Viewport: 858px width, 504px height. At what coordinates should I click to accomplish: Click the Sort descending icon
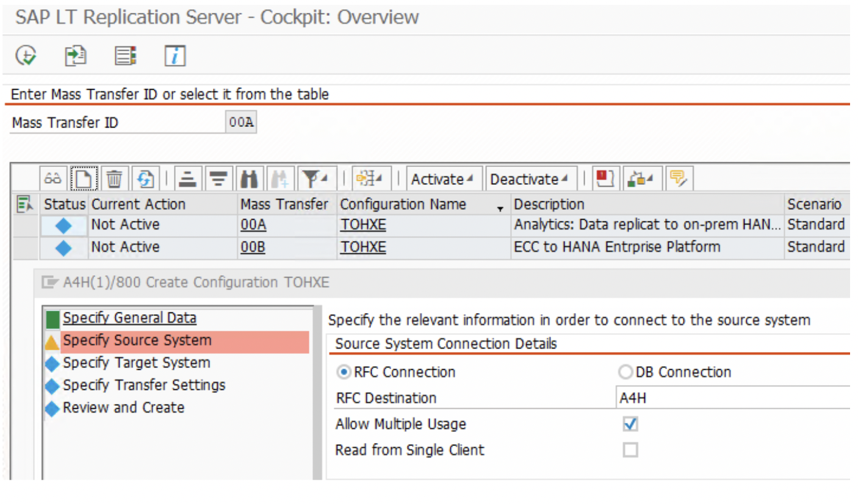[x=217, y=179]
